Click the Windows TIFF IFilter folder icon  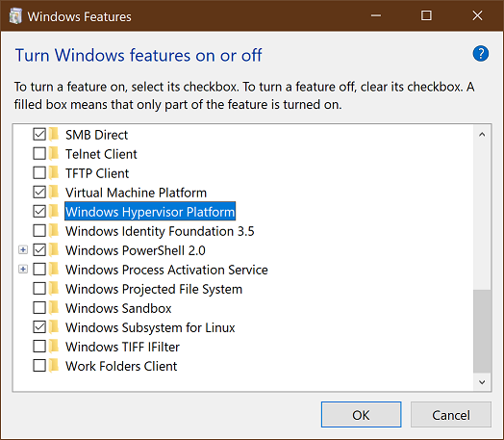[54, 347]
